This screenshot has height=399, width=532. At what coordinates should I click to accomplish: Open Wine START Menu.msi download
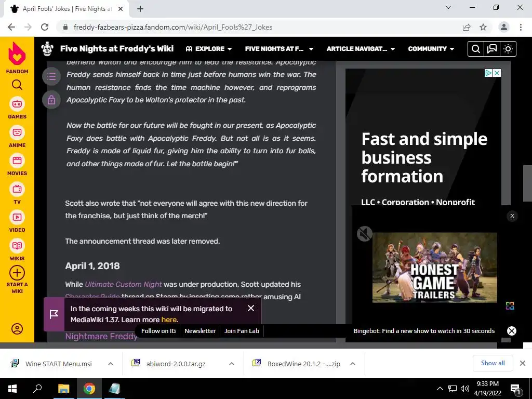pos(58,364)
